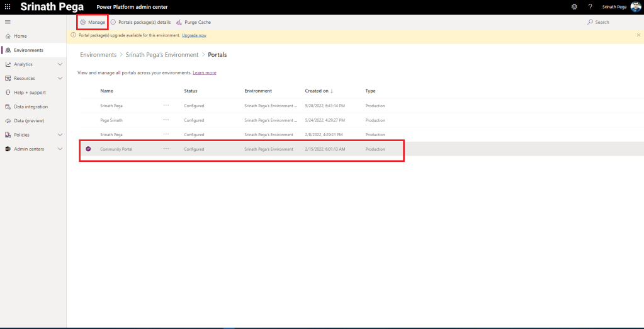Deselect the Community Portal row checkmark
The height and width of the screenshot is (329, 644).
(88, 149)
